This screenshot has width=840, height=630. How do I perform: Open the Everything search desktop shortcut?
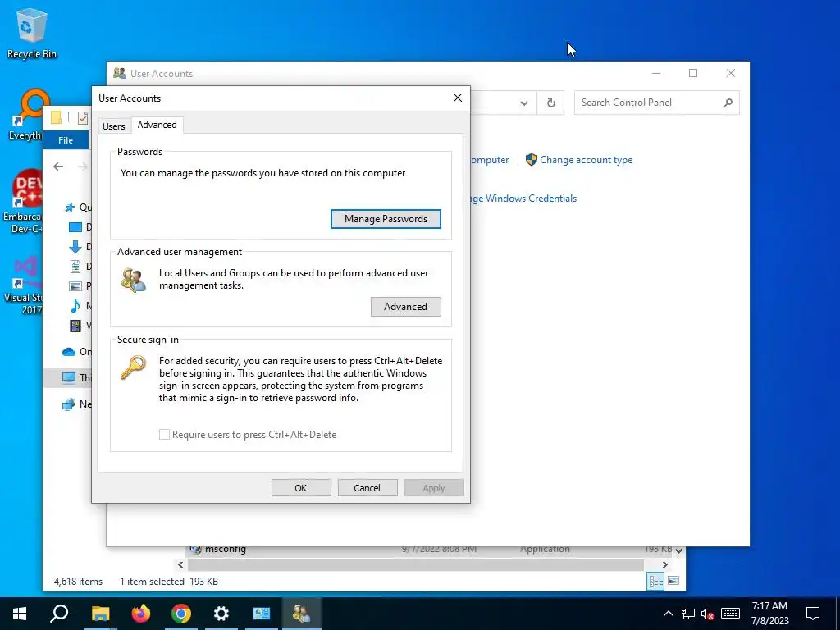pyautogui.click(x=26, y=114)
